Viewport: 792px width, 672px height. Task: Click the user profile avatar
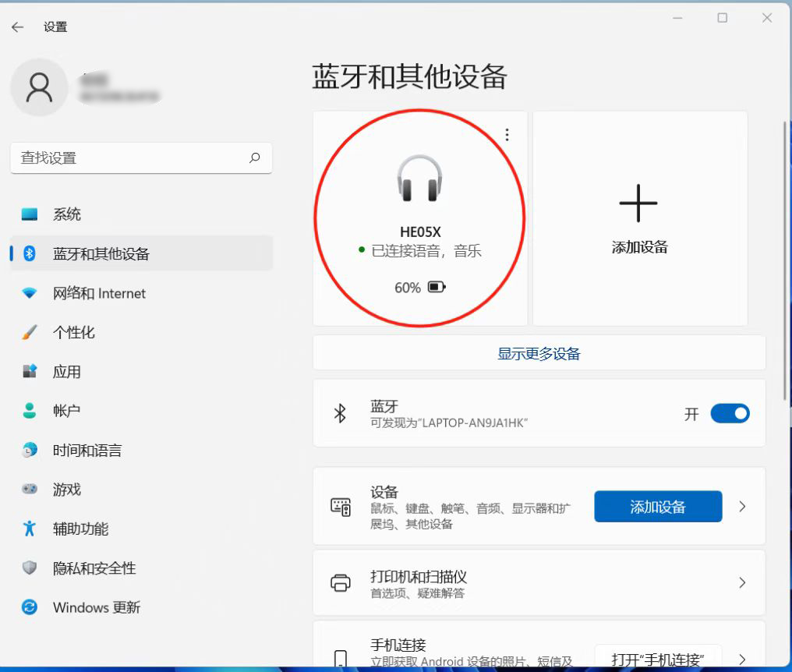38,88
